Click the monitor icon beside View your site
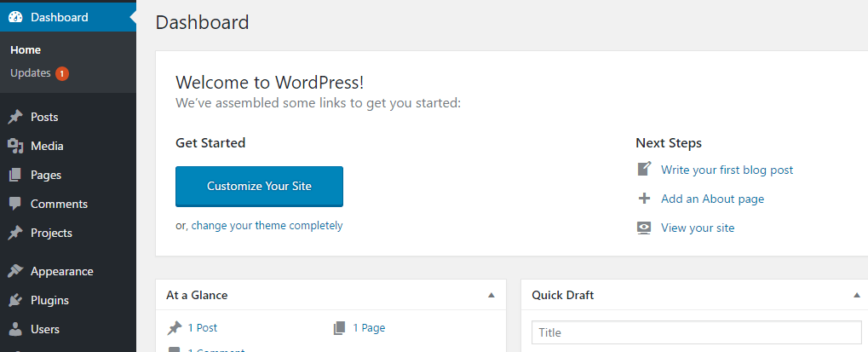 [644, 228]
